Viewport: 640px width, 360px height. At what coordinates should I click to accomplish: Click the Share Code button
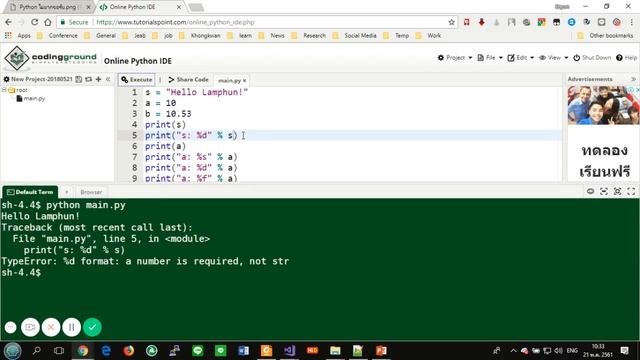tap(189, 80)
